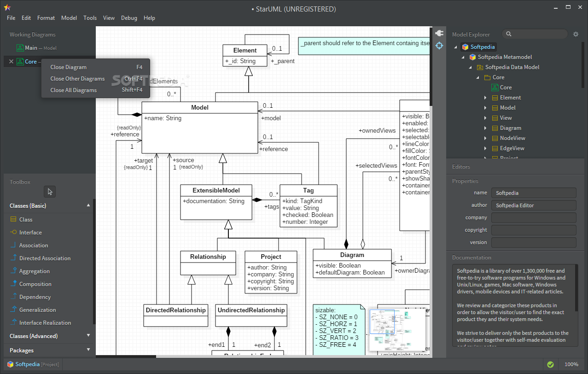Viewport: 588px width, 374px height.
Task: Open the Edit menu
Action: pyautogui.click(x=26, y=18)
